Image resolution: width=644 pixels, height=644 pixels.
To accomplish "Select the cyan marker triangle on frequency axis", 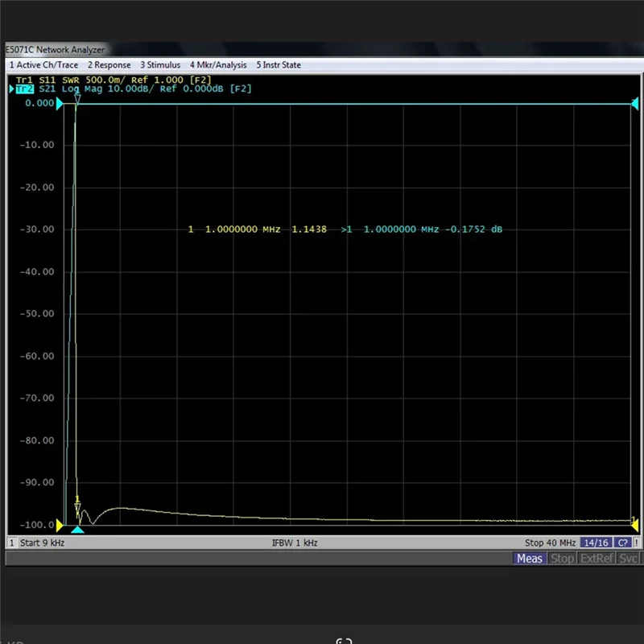I will (x=77, y=530).
